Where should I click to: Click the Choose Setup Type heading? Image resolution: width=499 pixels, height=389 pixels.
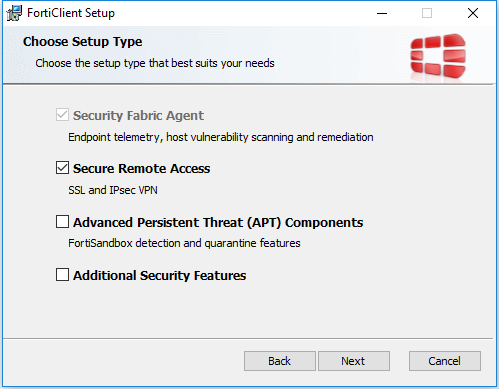82,42
